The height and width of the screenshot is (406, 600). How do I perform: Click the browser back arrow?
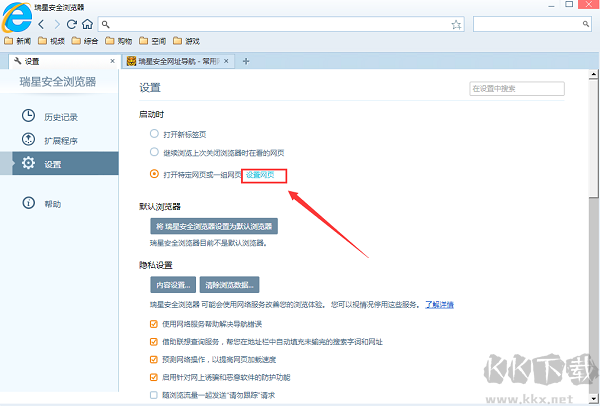(x=42, y=24)
